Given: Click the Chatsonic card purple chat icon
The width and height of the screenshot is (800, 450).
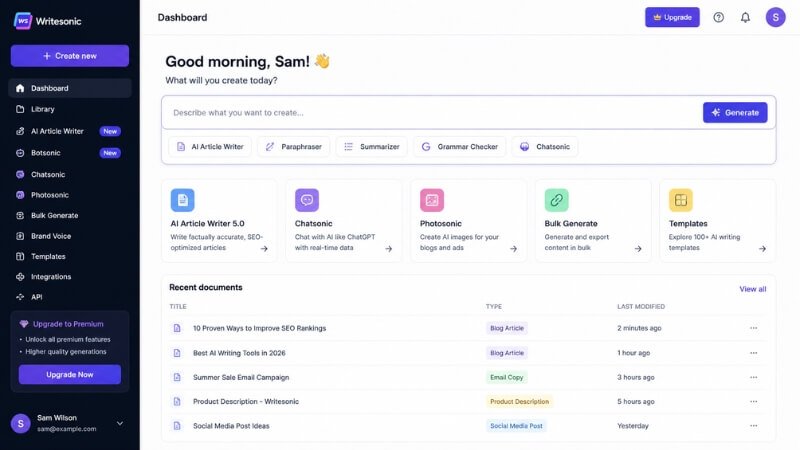Looking at the screenshot, I should 307,200.
